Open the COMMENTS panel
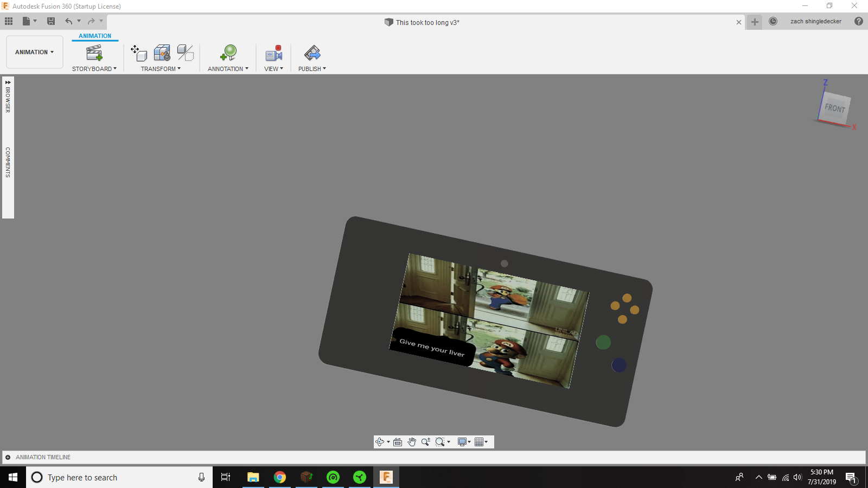Viewport: 868px width, 488px height. click(8, 162)
